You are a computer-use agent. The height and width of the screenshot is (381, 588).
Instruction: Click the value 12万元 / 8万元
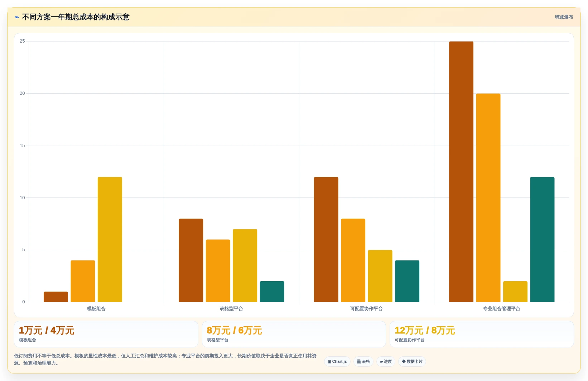(x=425, y=331)
